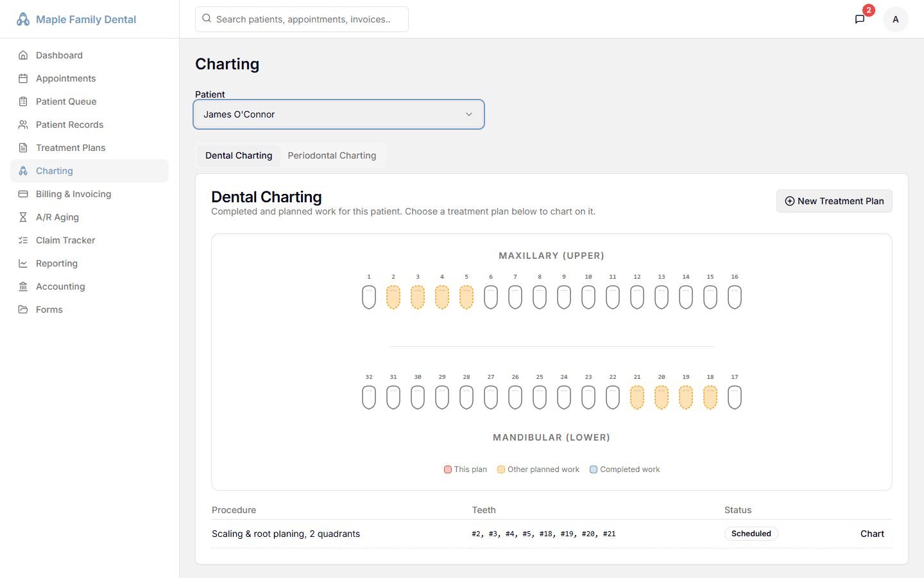Click the Patient Queue clipboard icon
Screen dimensions: 924x578
point(23,101)
